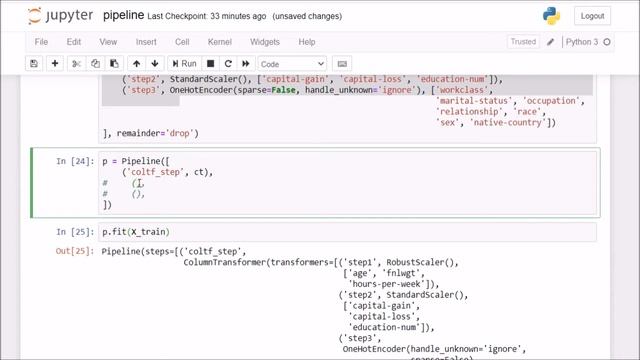Open the cell type Code dropdown
Screen dimensions: 640x360
click(292, 64)
